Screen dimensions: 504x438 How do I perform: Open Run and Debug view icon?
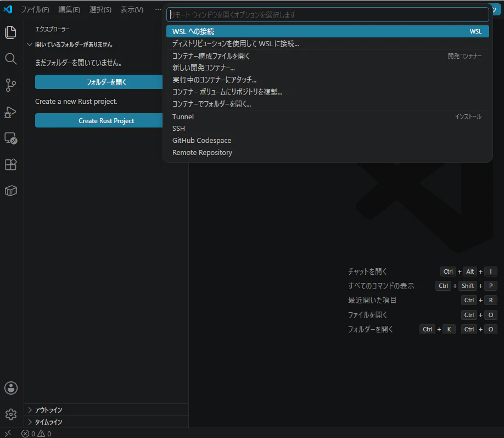(10, 112)
